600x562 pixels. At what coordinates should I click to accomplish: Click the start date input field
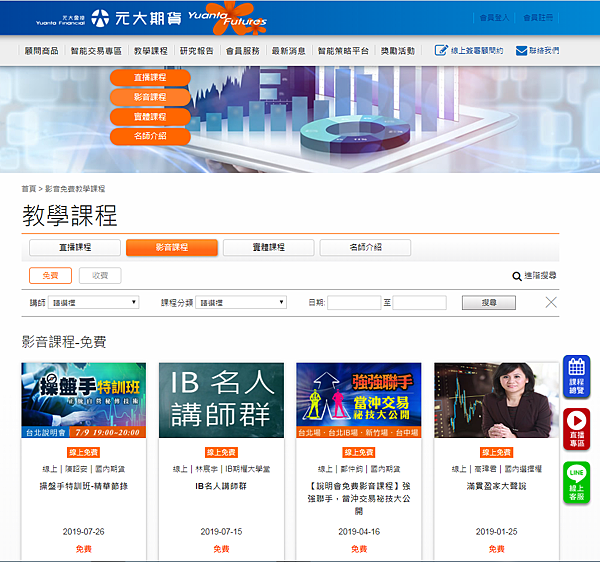[354, 302]
